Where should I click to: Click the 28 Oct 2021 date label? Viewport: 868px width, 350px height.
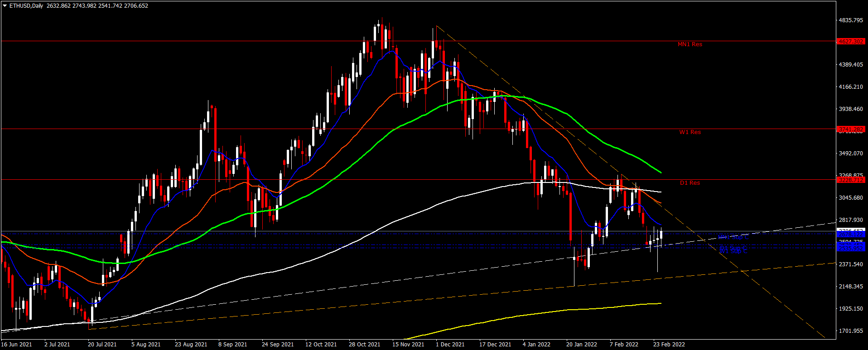(364, 345)
